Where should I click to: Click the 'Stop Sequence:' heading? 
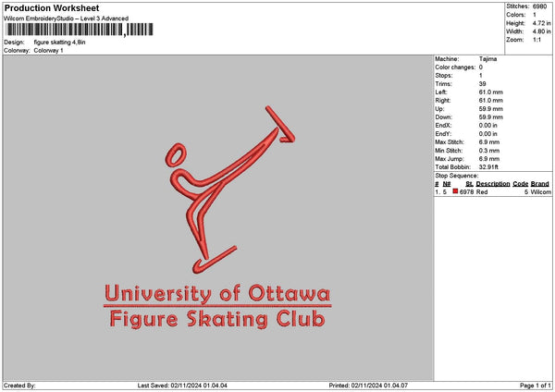coord(456,176)
